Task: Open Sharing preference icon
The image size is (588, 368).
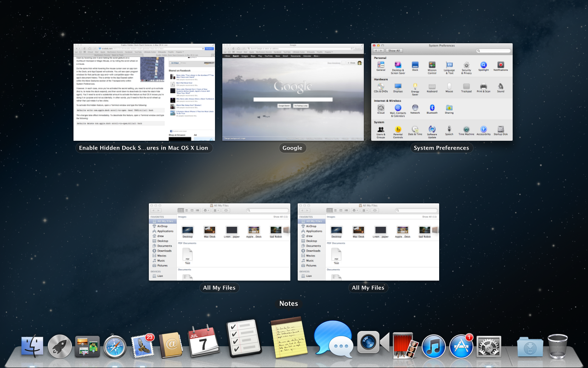Action: (x=449, y=109)
